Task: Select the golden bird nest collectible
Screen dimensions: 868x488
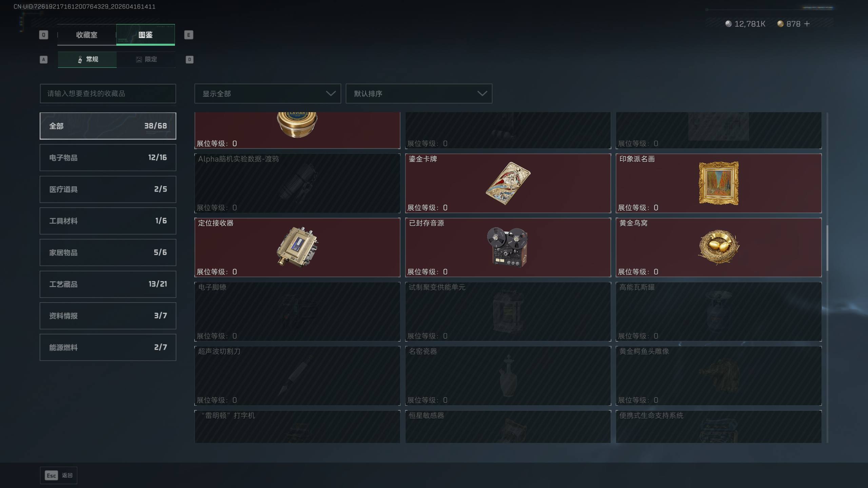Action: [x=718, y=247]
